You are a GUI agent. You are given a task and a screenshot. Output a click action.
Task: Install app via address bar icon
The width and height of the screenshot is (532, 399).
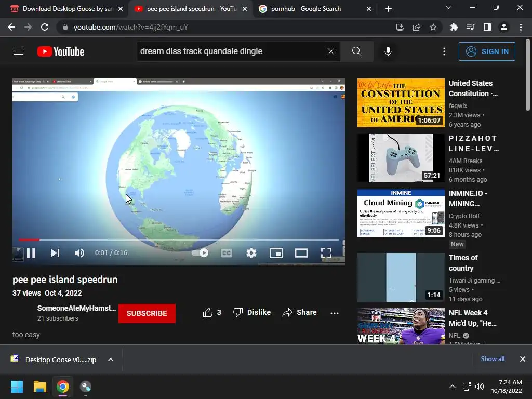[x=400, y=27]
